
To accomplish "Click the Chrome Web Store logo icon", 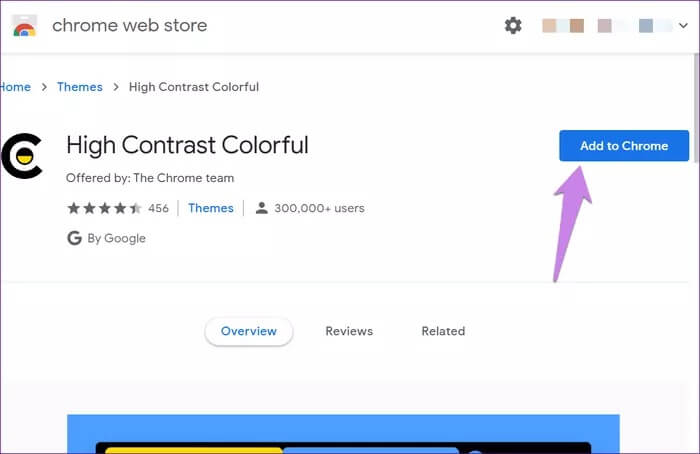I will point(25,26).
